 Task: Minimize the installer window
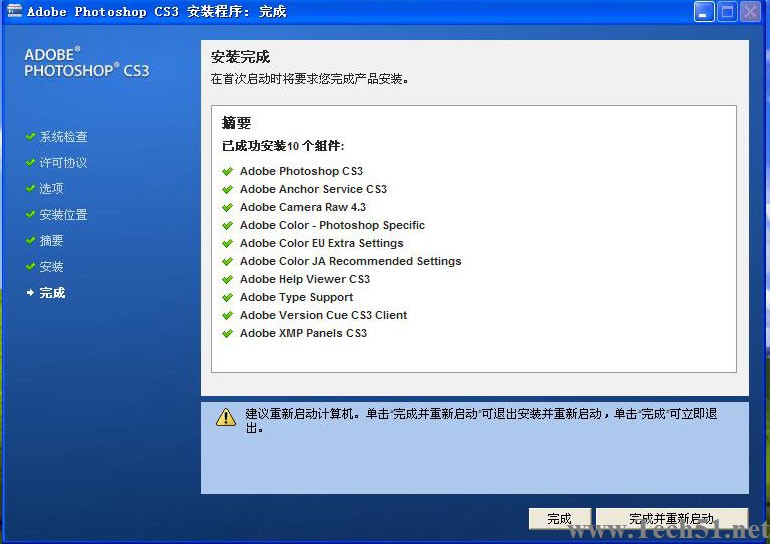pos(704,12)
